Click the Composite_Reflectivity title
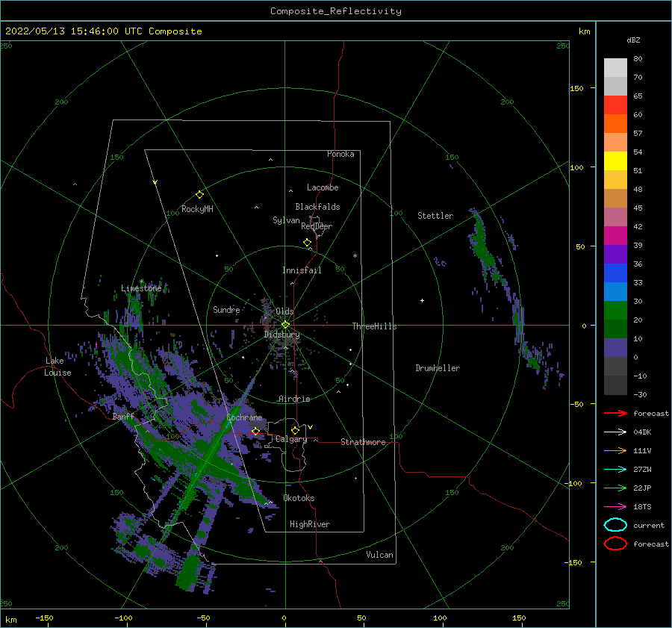This screenshot has height=628, width=672. [336, 11]
